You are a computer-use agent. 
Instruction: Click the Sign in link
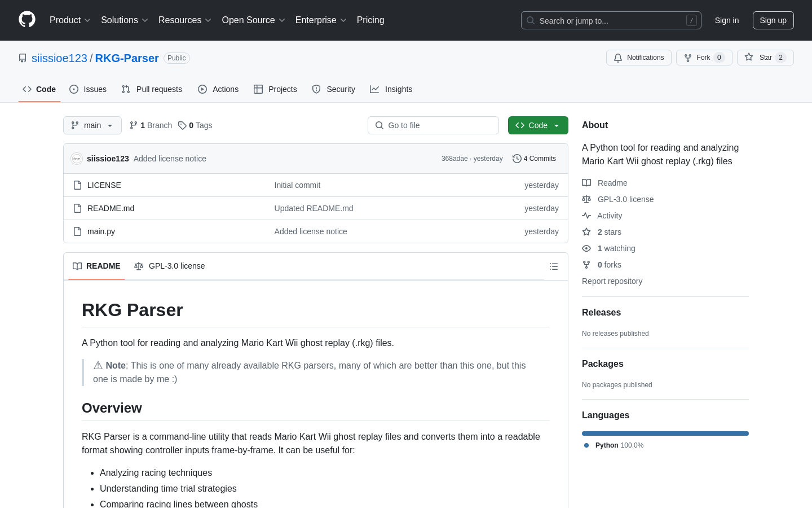pyautogui.click(x=727, y=20)
